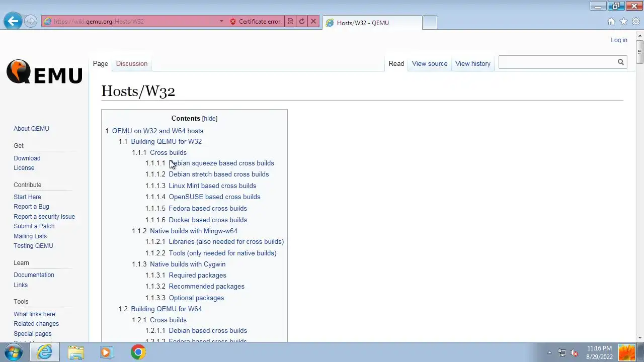The width and height of the screenshot is (644, 362).
Task: Jump to Optional packages entry
Action: [196, 298]
